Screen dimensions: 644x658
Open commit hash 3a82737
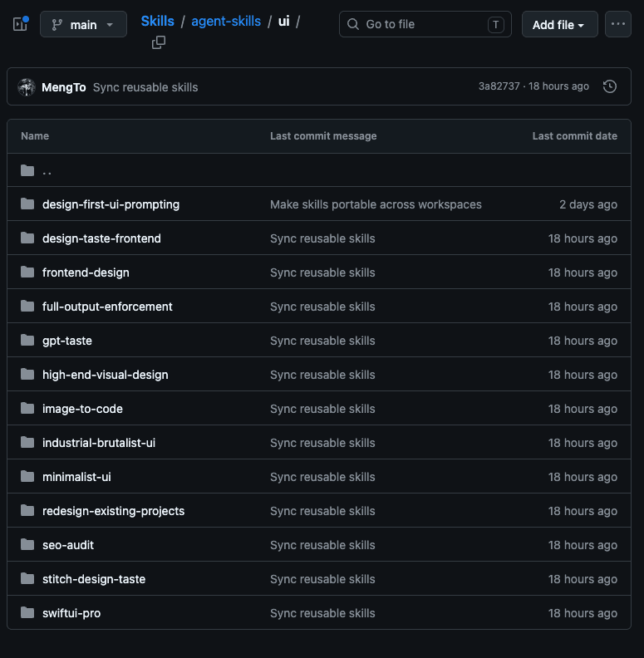tap(499, 86)
